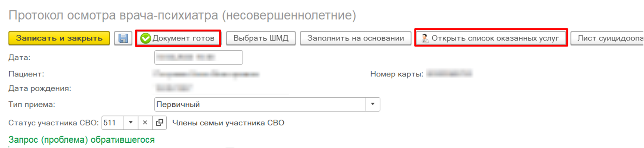The height and width of the screenshot is (148, 644).
Task: Click 'Записать и закрыть' button
Action: click(59, 38)
